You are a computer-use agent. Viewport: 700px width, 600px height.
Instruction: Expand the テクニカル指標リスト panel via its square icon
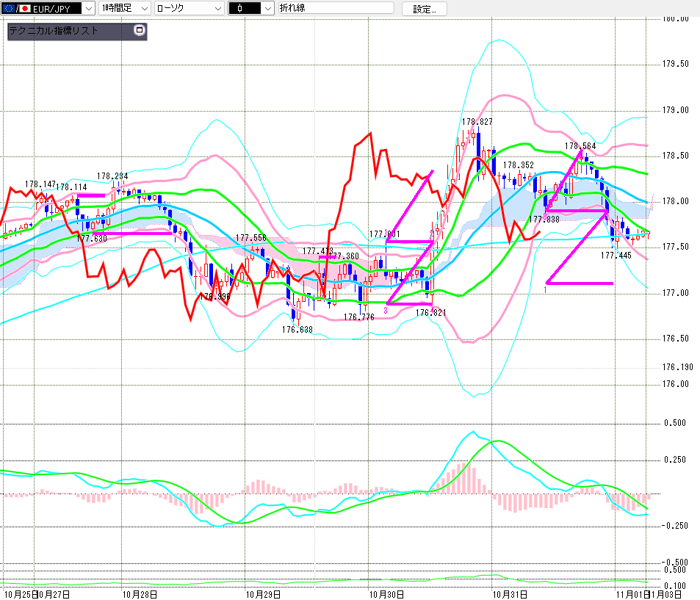click(x=140, y=31)
